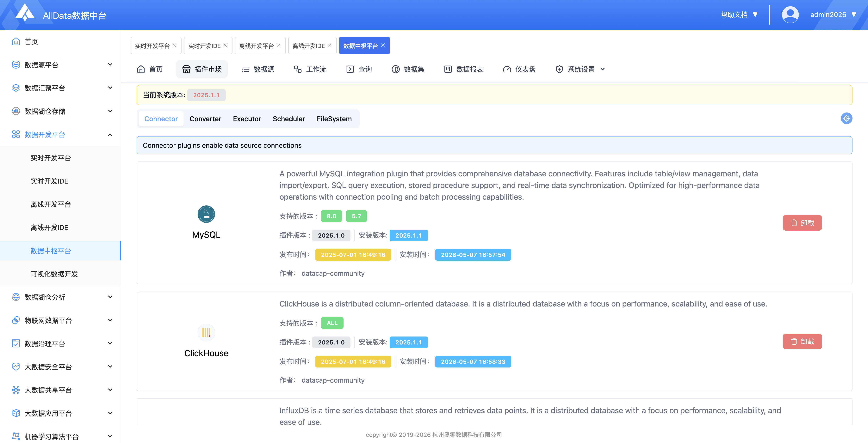This screenshot has width=868, height=443.
Task: Click MySQL install time 2026-05-07 16:57:54
Action: point(473,255)
